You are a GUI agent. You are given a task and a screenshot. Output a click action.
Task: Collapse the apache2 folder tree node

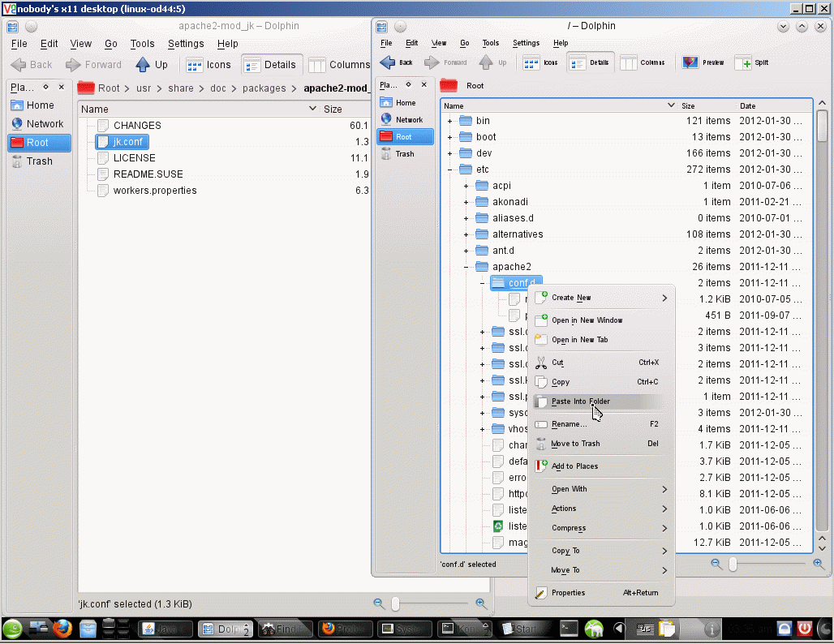tap(466, 267)
